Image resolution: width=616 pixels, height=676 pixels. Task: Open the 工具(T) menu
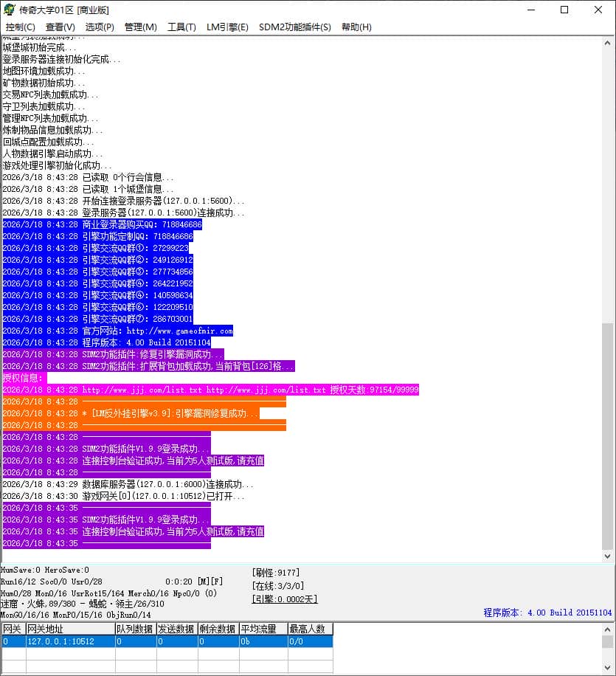point(181,27)
